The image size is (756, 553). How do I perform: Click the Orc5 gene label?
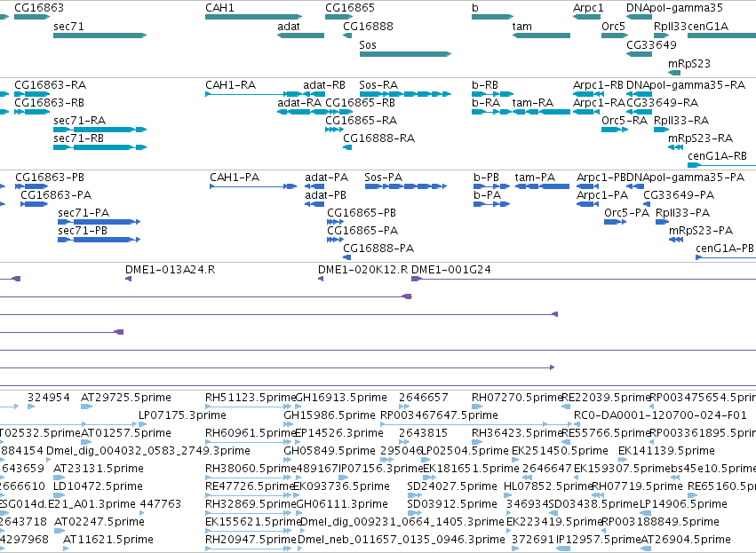click(613, 26)
